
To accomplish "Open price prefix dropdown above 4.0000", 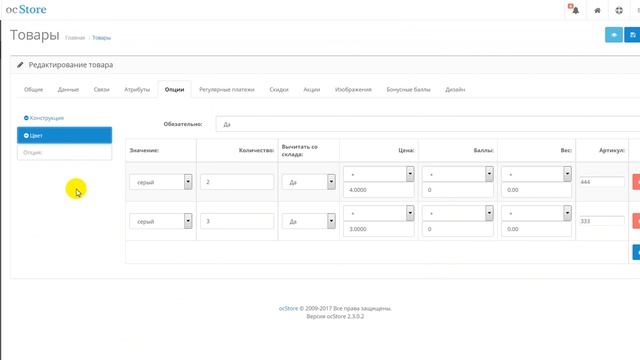I will 379,174.
